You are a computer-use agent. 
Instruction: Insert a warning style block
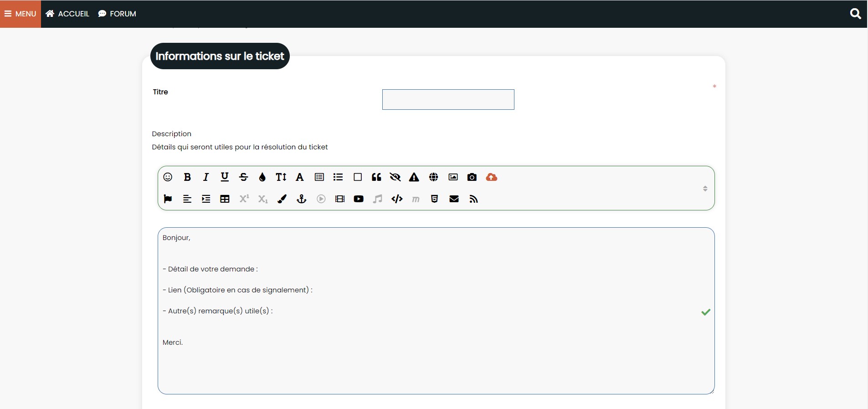[x=414, y=177]
